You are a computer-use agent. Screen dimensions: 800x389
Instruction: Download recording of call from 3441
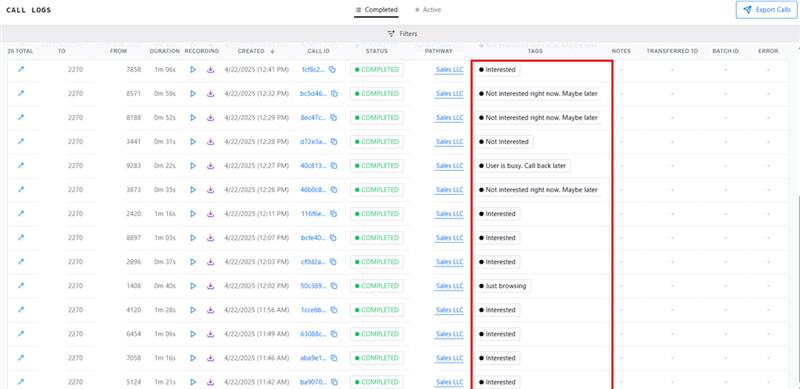pos(210,141)
